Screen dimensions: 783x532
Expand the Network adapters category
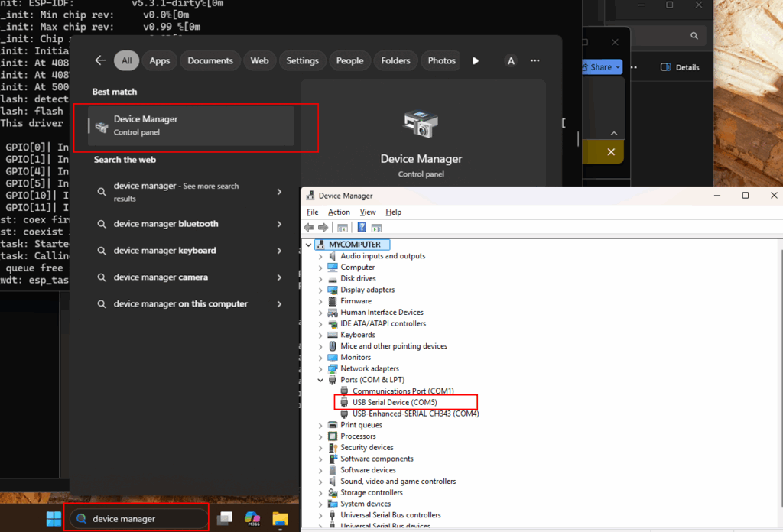[x=320, y=368]
